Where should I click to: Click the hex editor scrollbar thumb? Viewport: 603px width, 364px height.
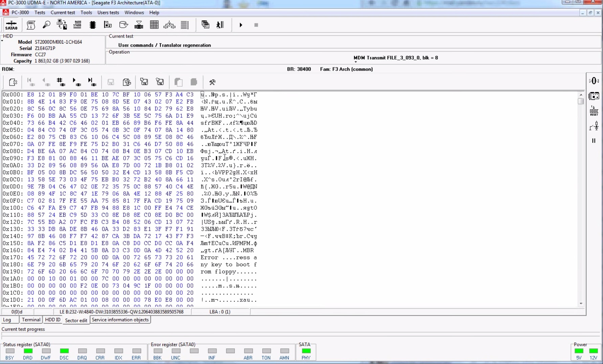click(581, 101)
